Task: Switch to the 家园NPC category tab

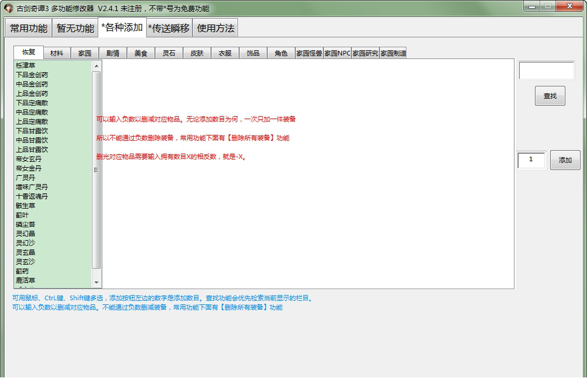Action: coord(337,53)
